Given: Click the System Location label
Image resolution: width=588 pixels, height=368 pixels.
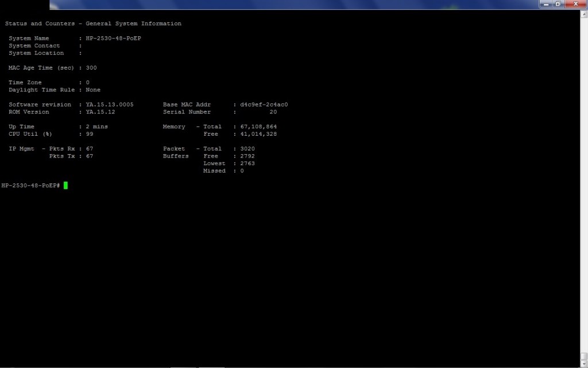Looking at the screenshot, I should click(x=36, y=53).
